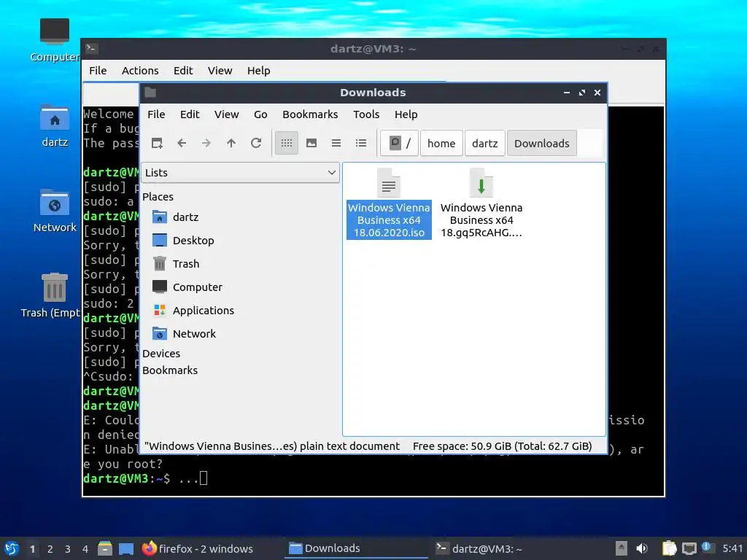
Task: Open the File menu in Downloads window
Action: (x=156, y=114)
